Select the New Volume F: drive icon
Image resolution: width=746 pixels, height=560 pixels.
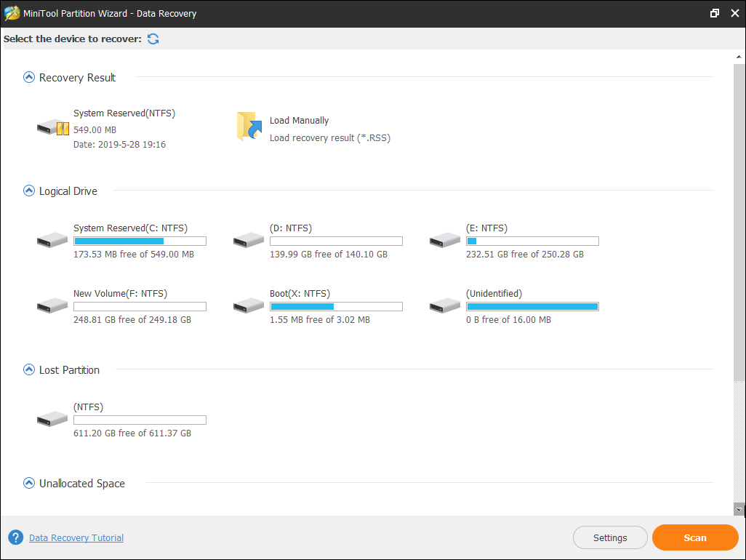[52, 305]
